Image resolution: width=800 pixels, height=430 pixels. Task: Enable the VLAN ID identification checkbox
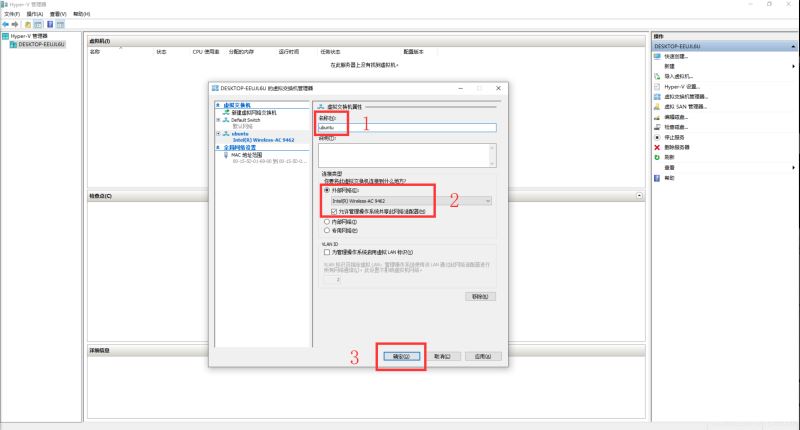click(326, 252)
